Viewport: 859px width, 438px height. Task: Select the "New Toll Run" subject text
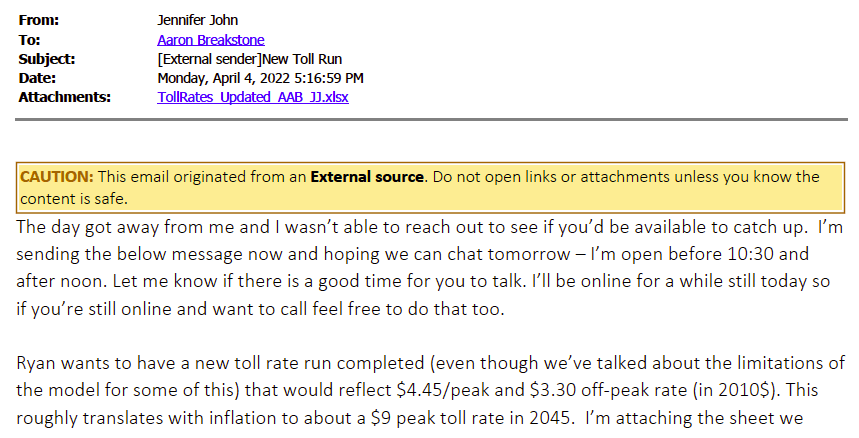click(x=299, y=59)
